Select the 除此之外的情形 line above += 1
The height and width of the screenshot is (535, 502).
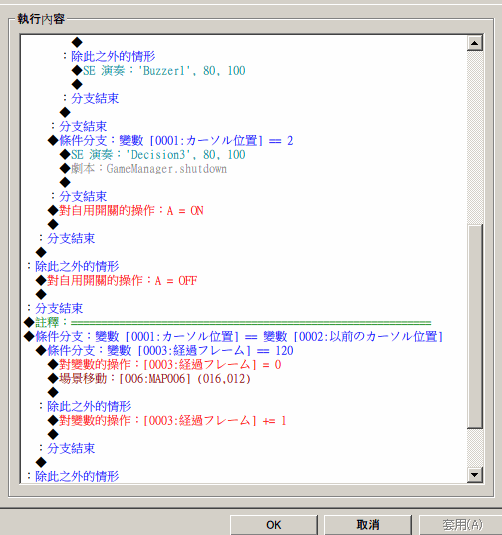pos(85,406)
